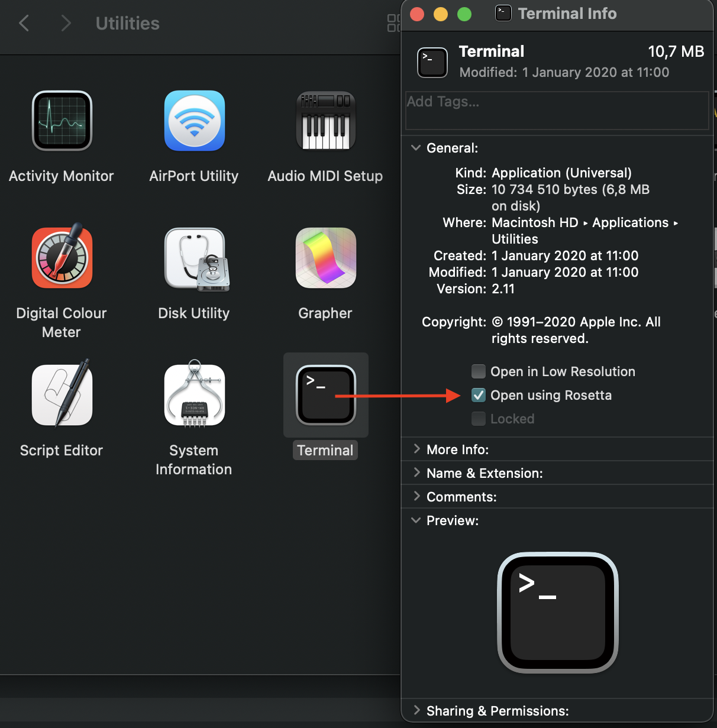
Task: Toggle the Locked checkbox
Action: coord(479,419)
